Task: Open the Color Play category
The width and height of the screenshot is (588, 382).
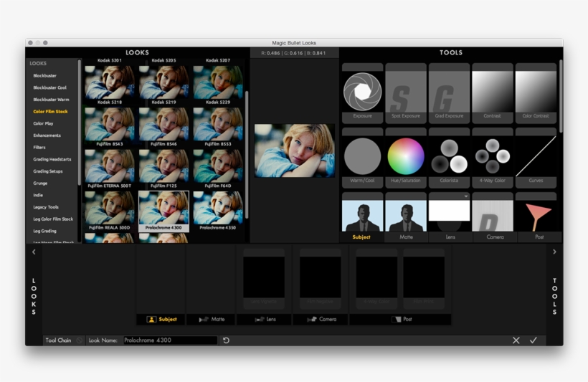Action: [x=43, y=124]
